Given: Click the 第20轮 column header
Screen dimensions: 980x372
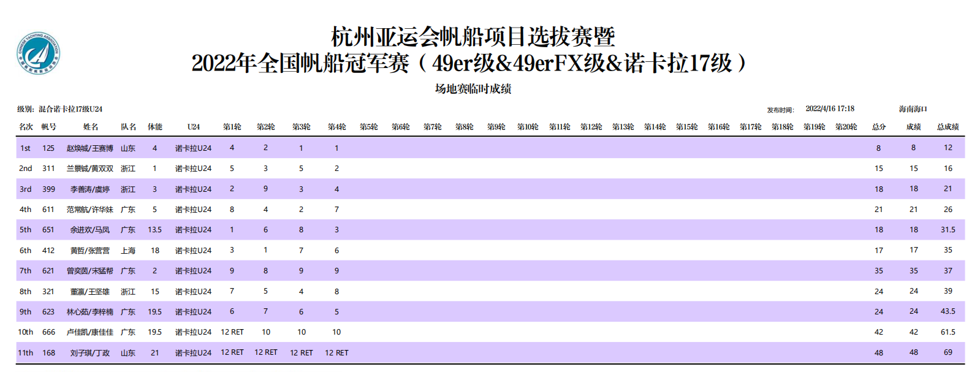Looking at the screenshot, I should click(x=846, y=127).
